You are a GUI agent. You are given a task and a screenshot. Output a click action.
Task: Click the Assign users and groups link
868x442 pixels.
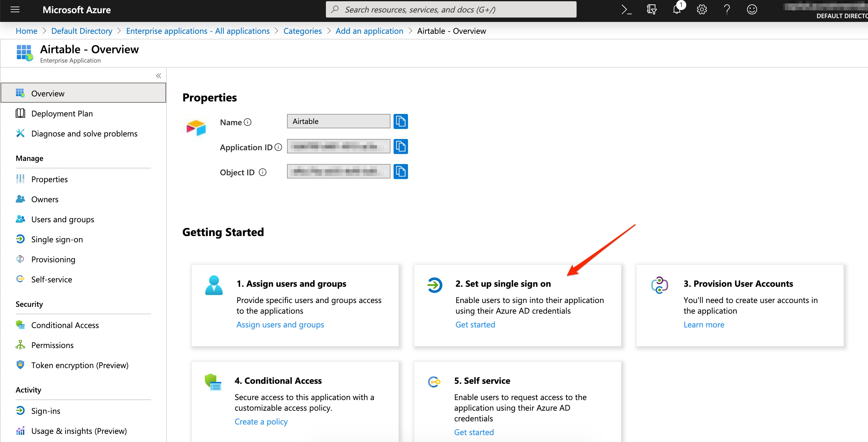coord(280,325)
